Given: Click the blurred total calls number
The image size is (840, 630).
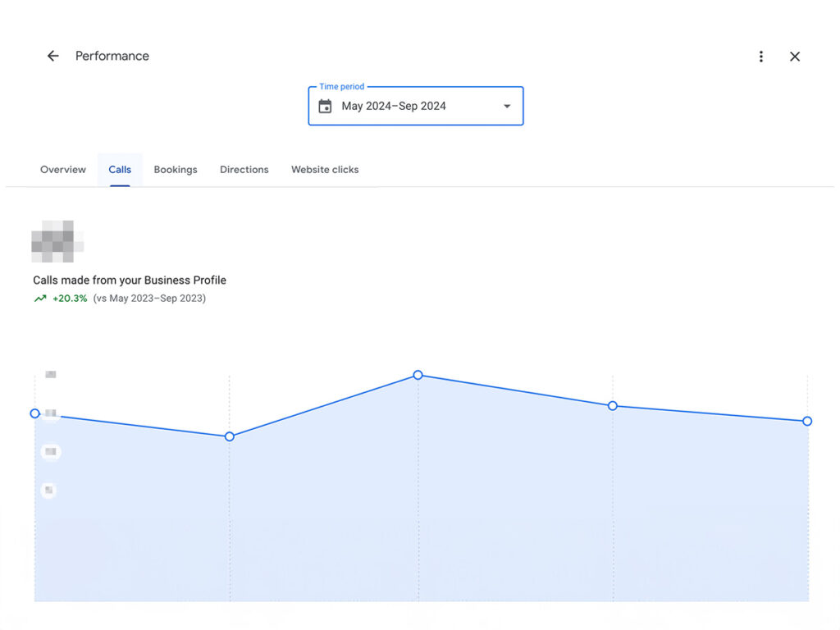Looking at the screenshot, I should 57,241.
